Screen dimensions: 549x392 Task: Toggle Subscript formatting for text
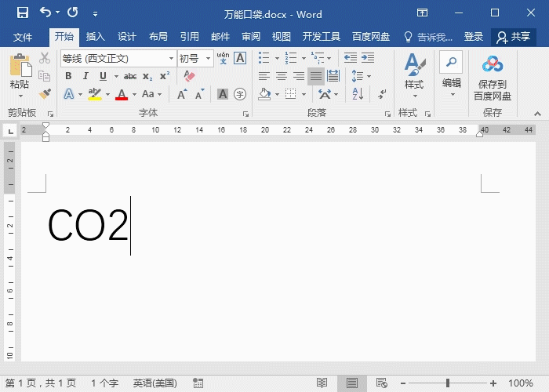147,76
